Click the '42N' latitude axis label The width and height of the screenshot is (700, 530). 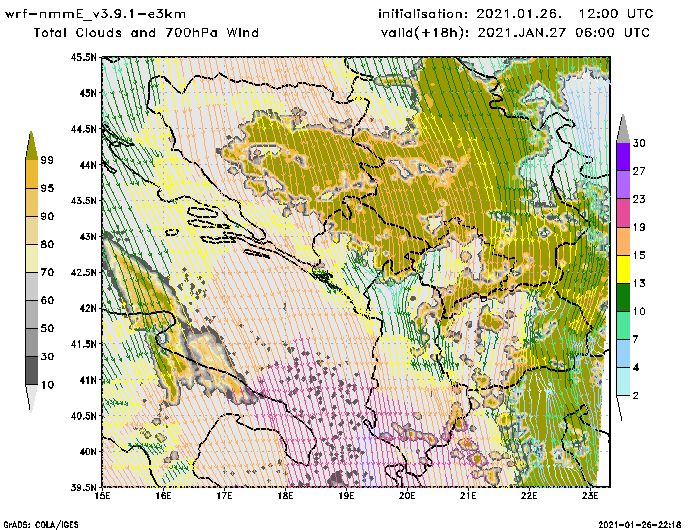pos(88,308)
